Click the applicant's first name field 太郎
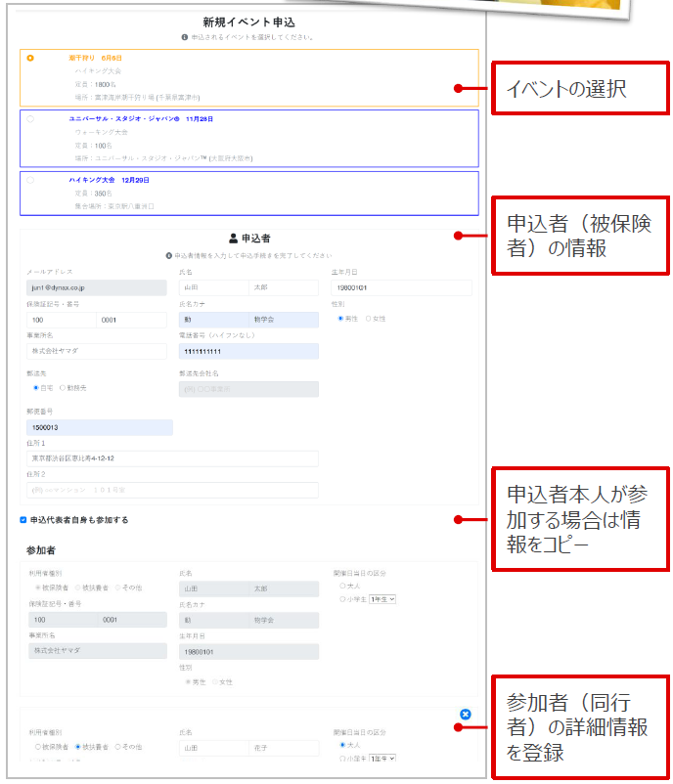Viewport: 673px width, 784px height. tap(284, 287)
